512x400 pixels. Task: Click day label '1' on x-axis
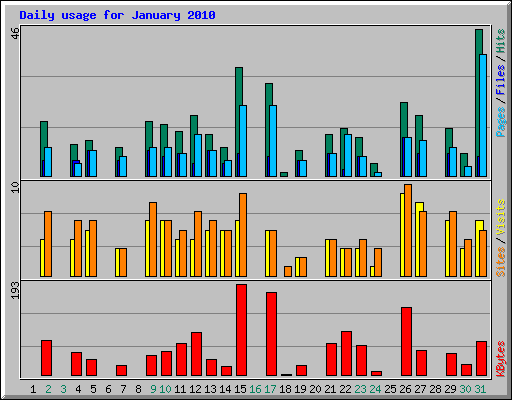tap(33, 389)
